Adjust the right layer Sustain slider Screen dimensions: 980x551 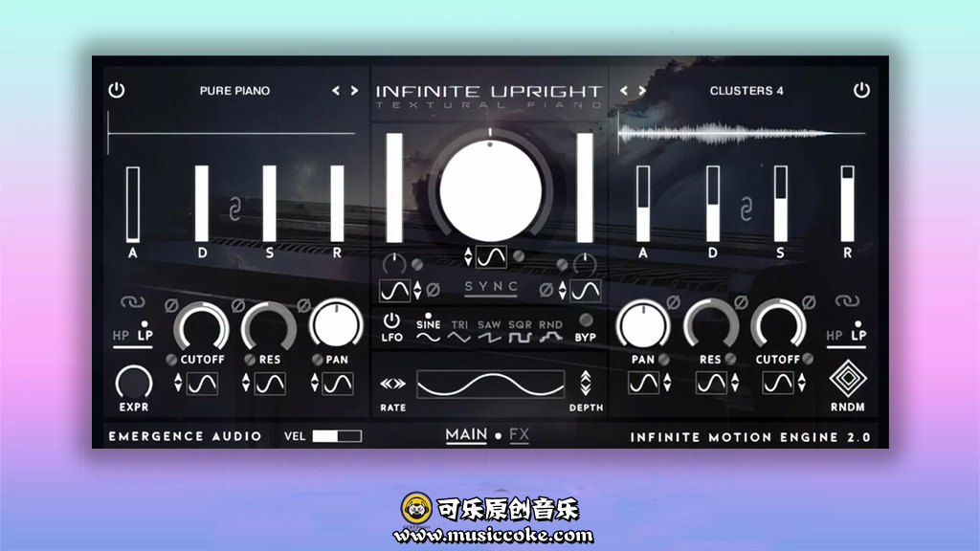tap(781, 204)
